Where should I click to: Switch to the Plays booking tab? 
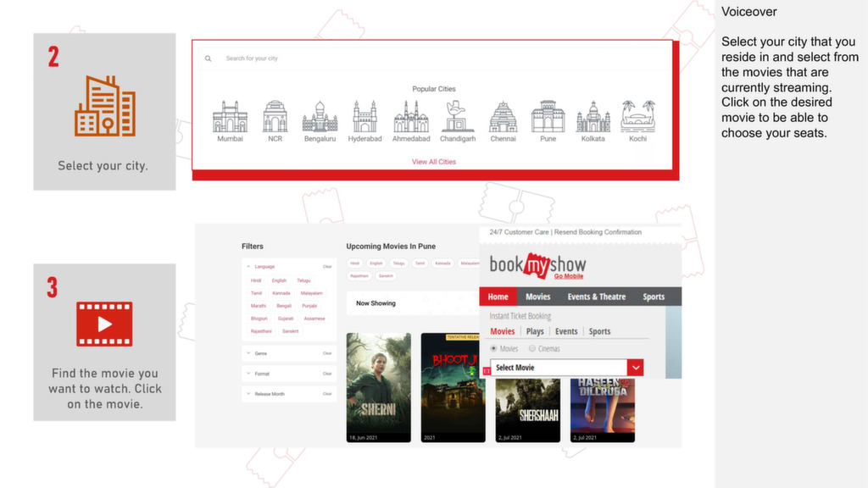[535, 331]
